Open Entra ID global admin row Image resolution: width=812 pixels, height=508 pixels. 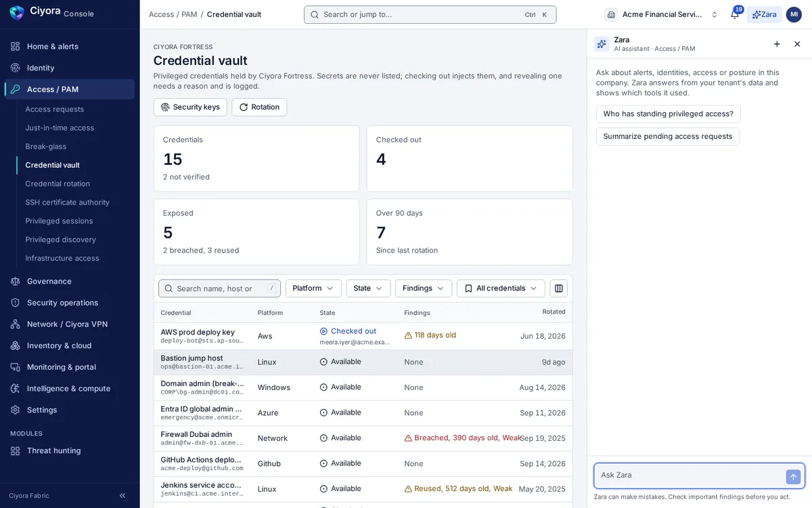point(363,412)
